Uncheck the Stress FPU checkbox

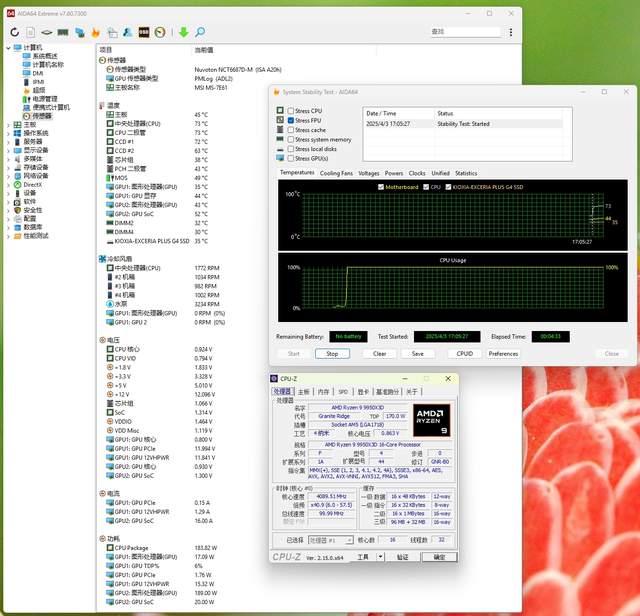pos(291,120)
